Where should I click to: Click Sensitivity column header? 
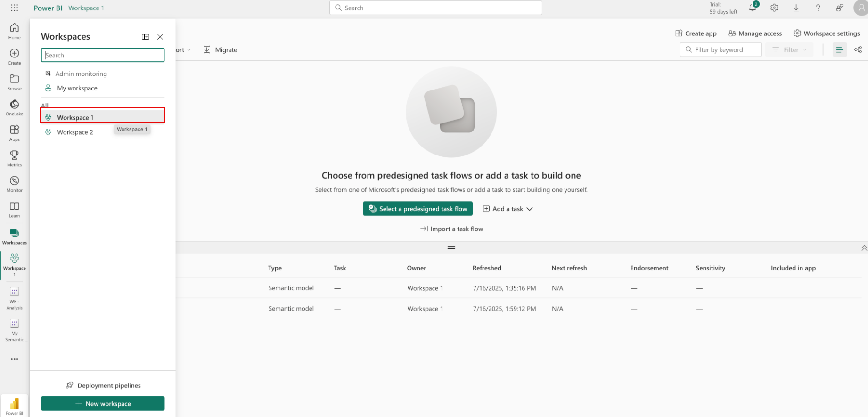(711, 268)
